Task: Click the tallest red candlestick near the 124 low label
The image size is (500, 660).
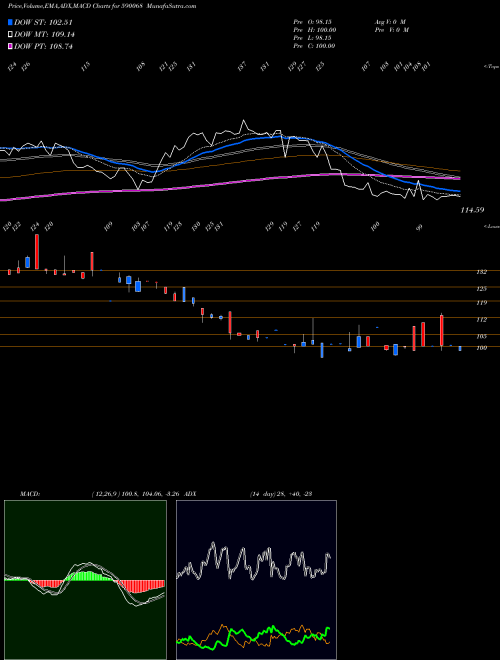Action: point(37,252)
